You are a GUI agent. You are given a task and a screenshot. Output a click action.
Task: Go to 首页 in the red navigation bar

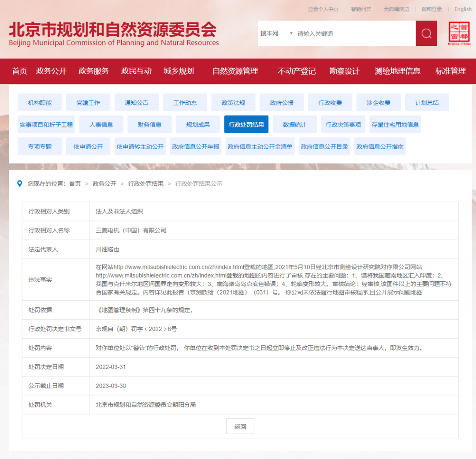coord(19,71)
